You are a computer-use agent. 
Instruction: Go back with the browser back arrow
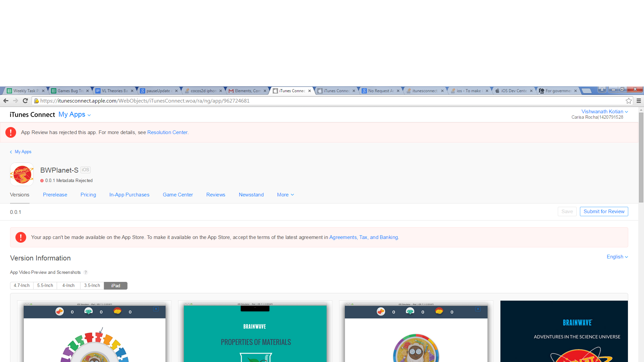pyautogui.click(x=6, y=101)
